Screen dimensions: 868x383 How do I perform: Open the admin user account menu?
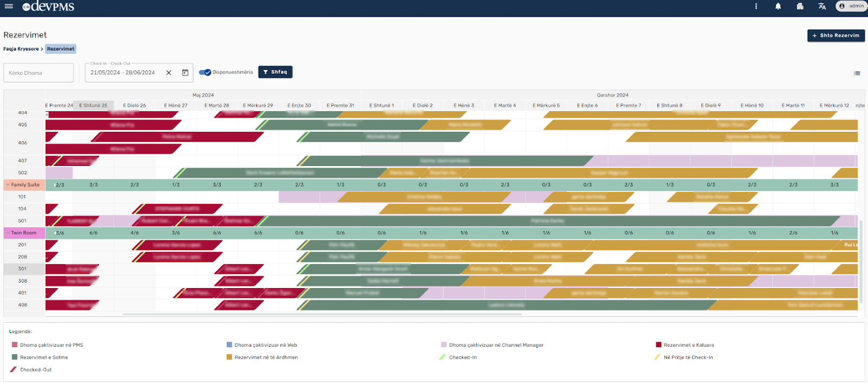tap(851, 7)
